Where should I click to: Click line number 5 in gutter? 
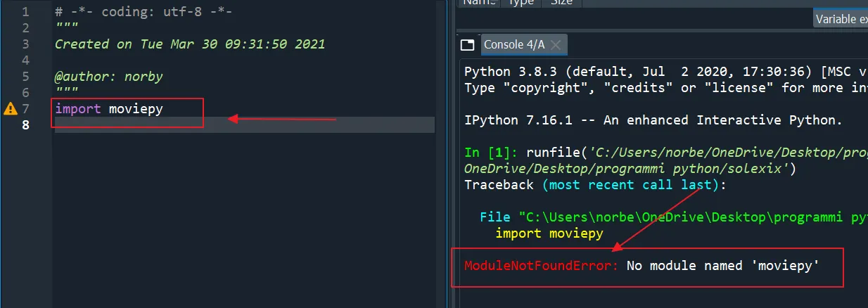coord(25,77)
